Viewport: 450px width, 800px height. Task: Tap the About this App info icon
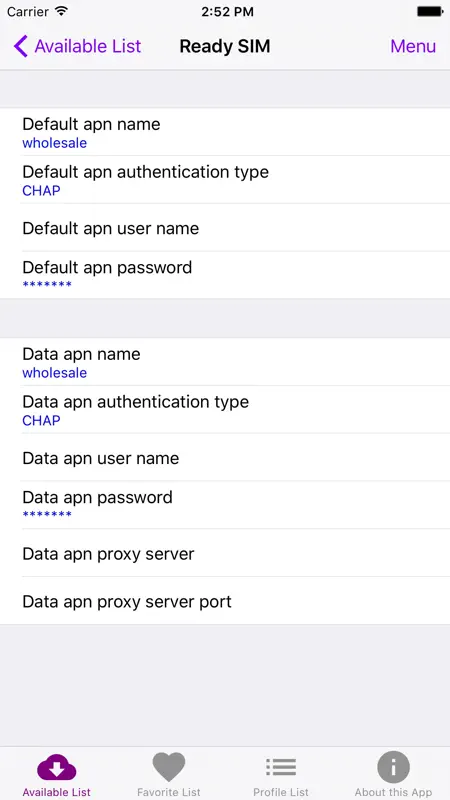pyautogui.click(x=393, y=767)
